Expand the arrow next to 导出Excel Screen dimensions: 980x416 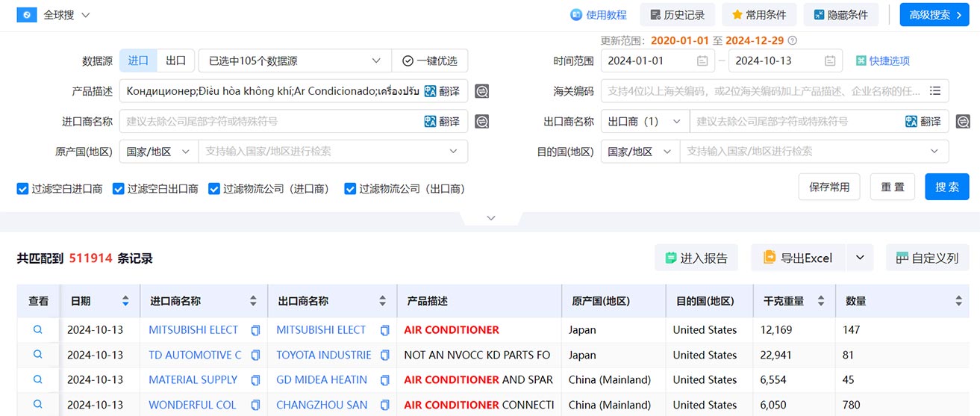pos(859,258)
